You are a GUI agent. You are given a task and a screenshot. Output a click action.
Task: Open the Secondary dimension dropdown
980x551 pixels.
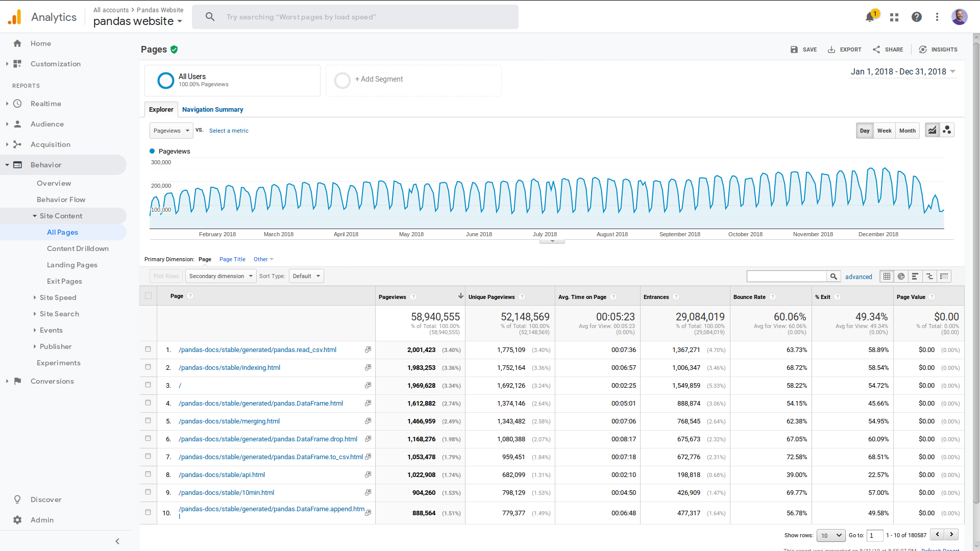pyautogui.click(x=220, y=276)
